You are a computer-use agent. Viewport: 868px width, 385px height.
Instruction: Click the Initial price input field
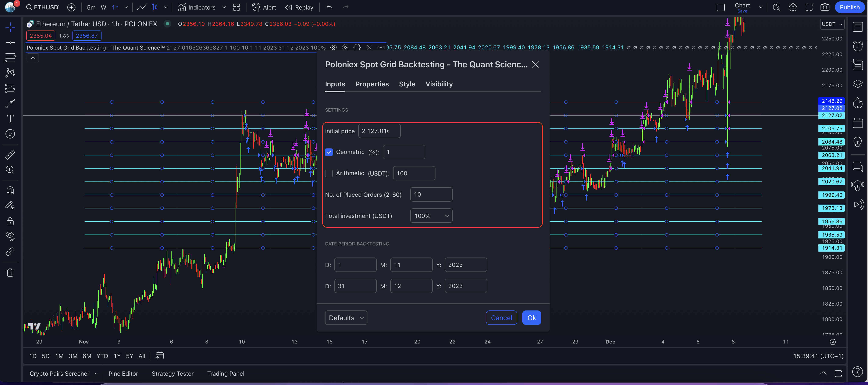point(379,131)
